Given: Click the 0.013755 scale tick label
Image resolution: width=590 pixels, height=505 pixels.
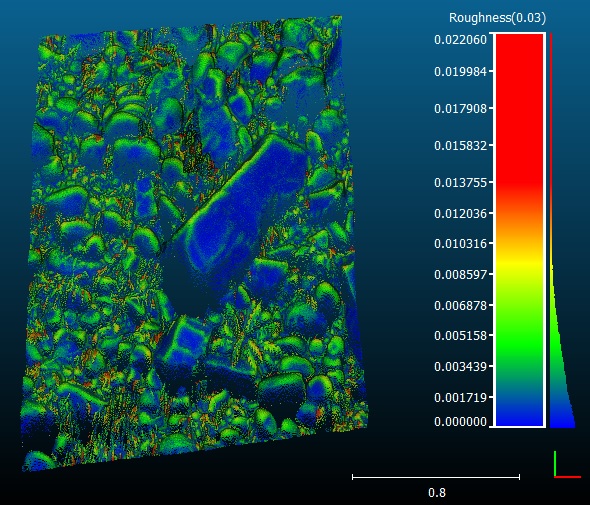Looking at the screenshot, I should click(460, 183).
